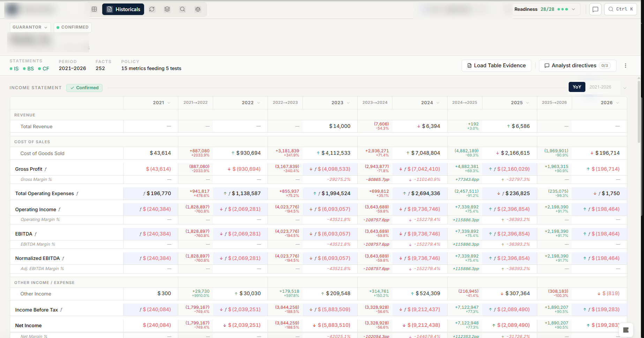Expand the chevron next to 2021-2026 range
644x338 pixels.
624,88
